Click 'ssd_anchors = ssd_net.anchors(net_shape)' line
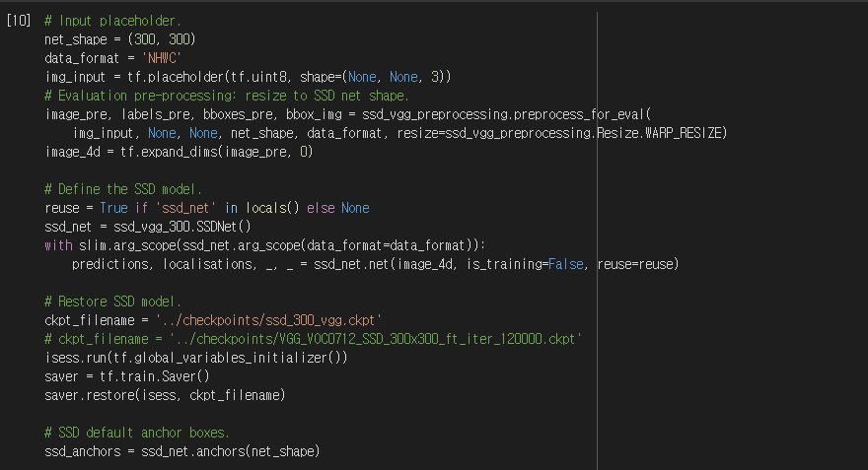This screenshot has height=470, width=868. (x=182, y=451)
